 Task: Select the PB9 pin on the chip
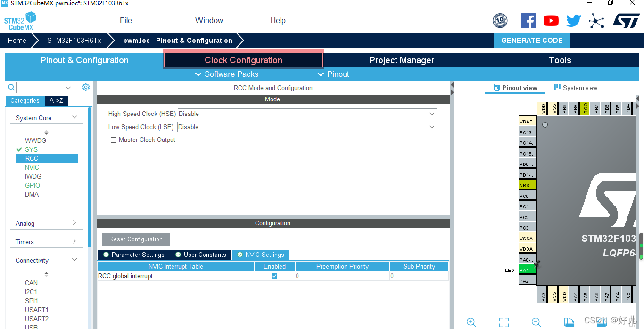pos(564,108)
